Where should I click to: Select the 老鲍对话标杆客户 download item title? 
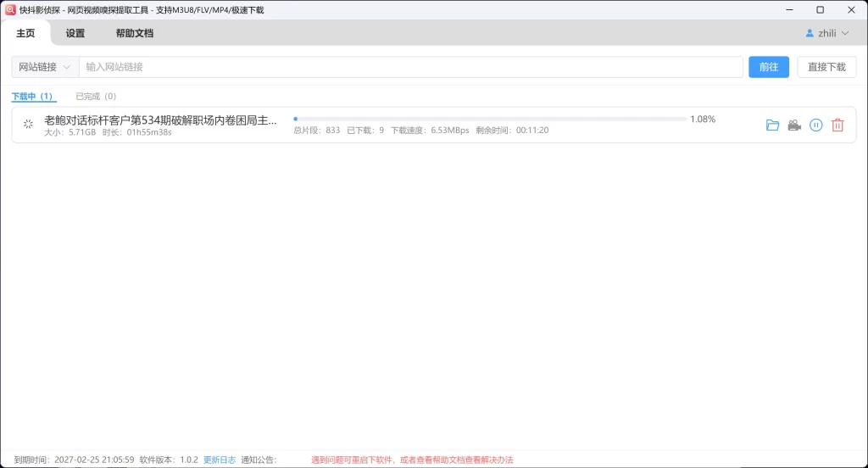pyautogui.click(x=160, y=120)
